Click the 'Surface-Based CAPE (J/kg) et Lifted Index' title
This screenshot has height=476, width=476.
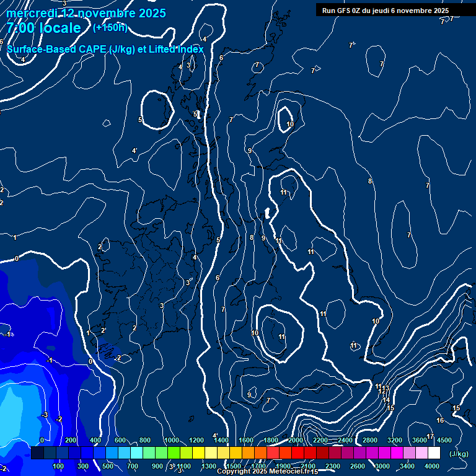(x=105, y=49)
